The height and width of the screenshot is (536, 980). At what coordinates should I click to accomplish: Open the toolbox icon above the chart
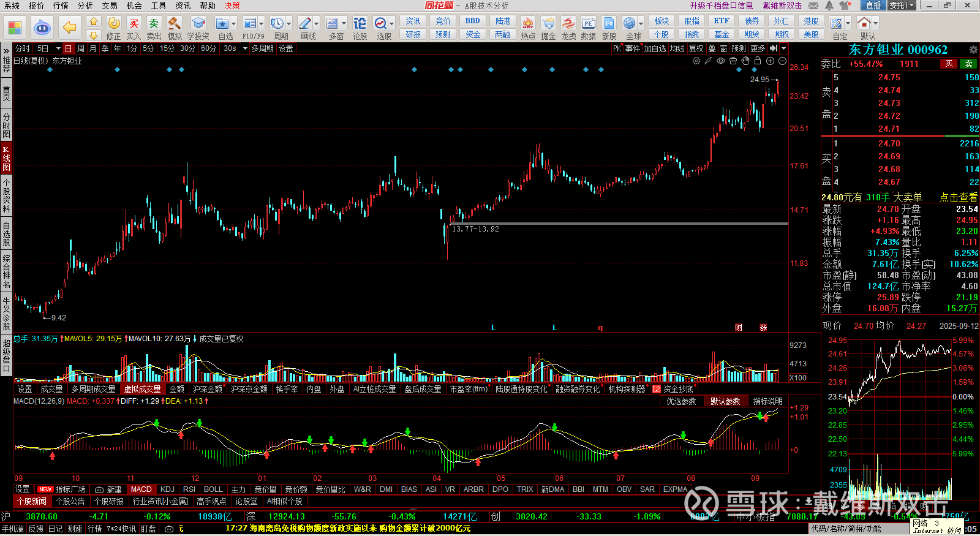coord(733,61)
